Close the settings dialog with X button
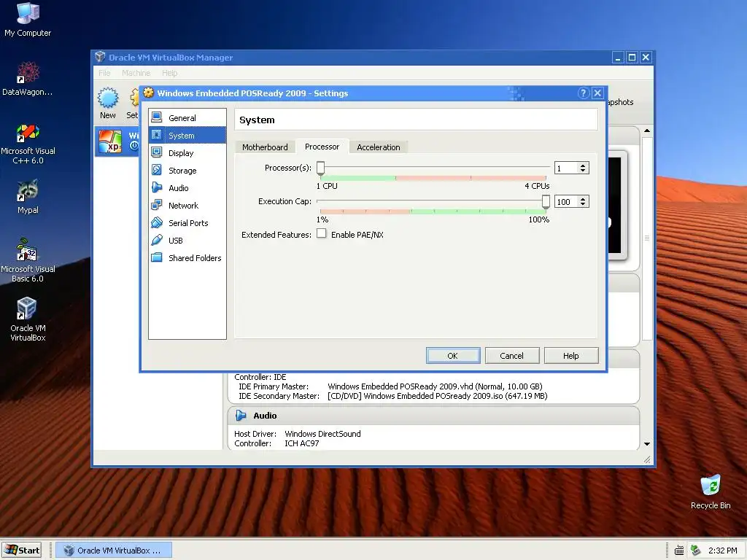The height and width of the screenshot is (560, 747). click(x=598, y=93)
